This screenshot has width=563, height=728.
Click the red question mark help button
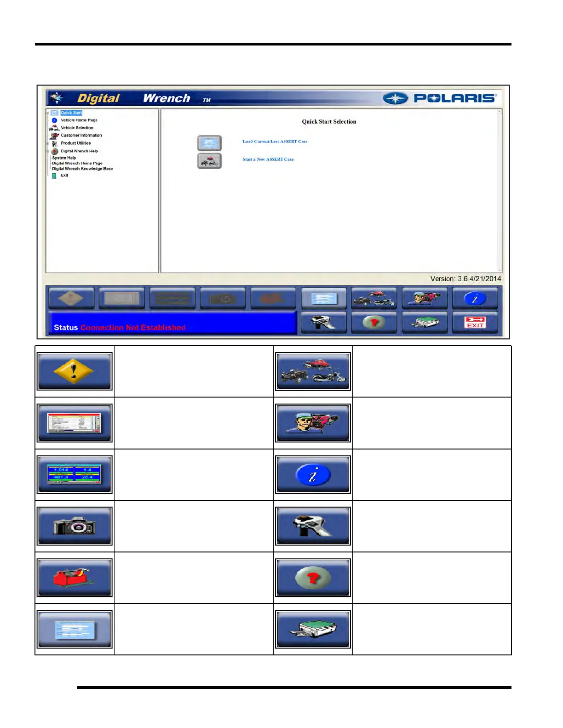tap(374, 322)
